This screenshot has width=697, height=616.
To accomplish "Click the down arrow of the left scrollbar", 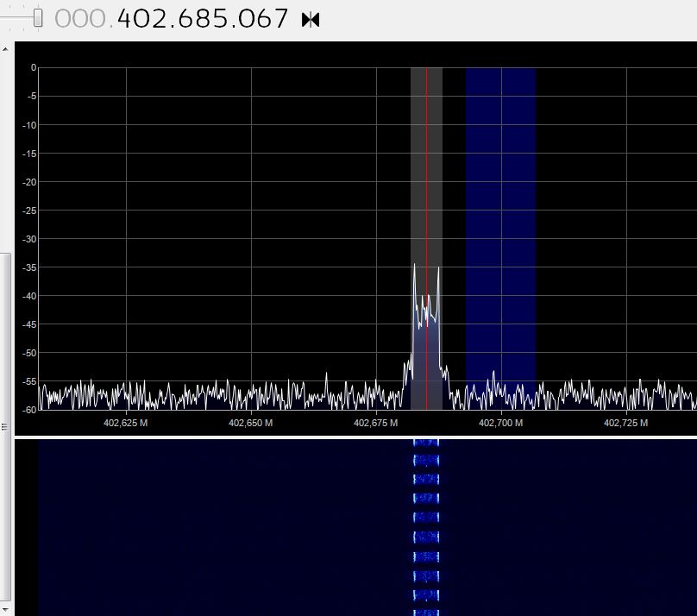I will (x=5, y=609).
